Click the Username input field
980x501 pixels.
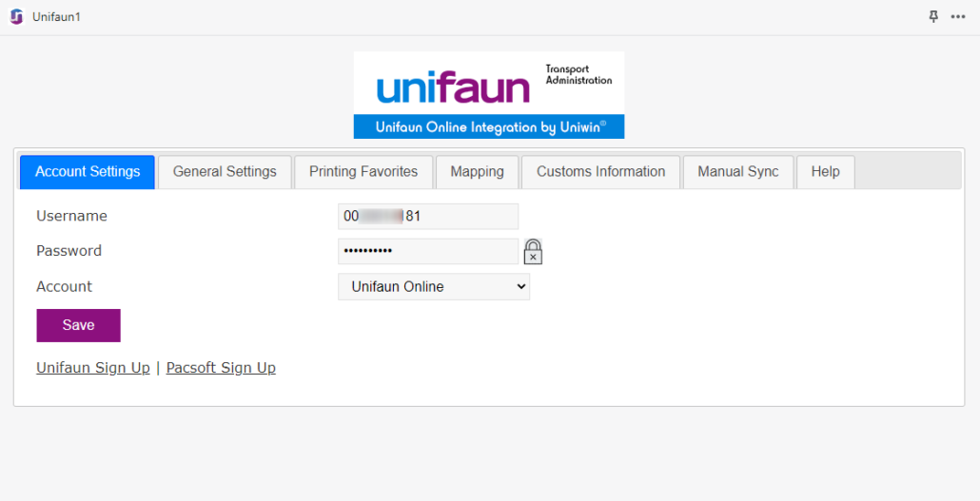(x=428, y=216)
